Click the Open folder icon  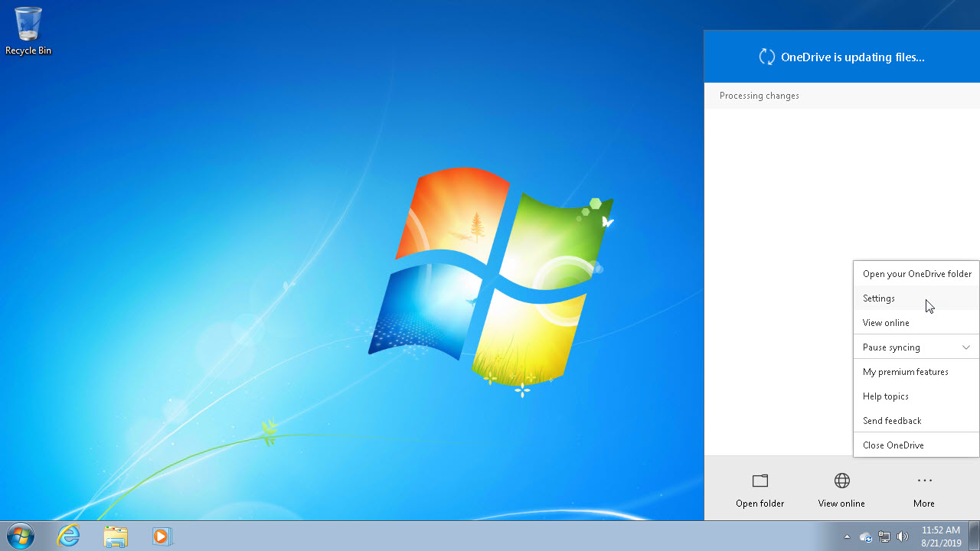[759, 481]
